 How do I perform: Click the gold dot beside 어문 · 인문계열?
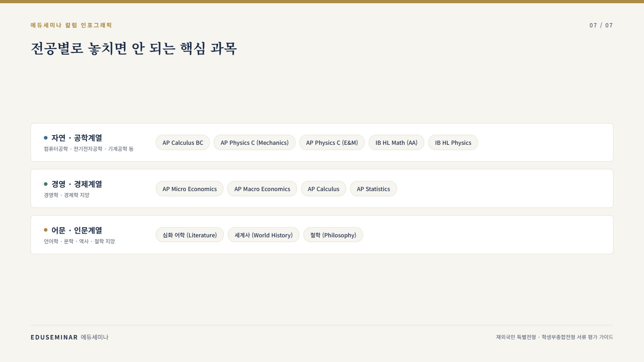[45, 230]
